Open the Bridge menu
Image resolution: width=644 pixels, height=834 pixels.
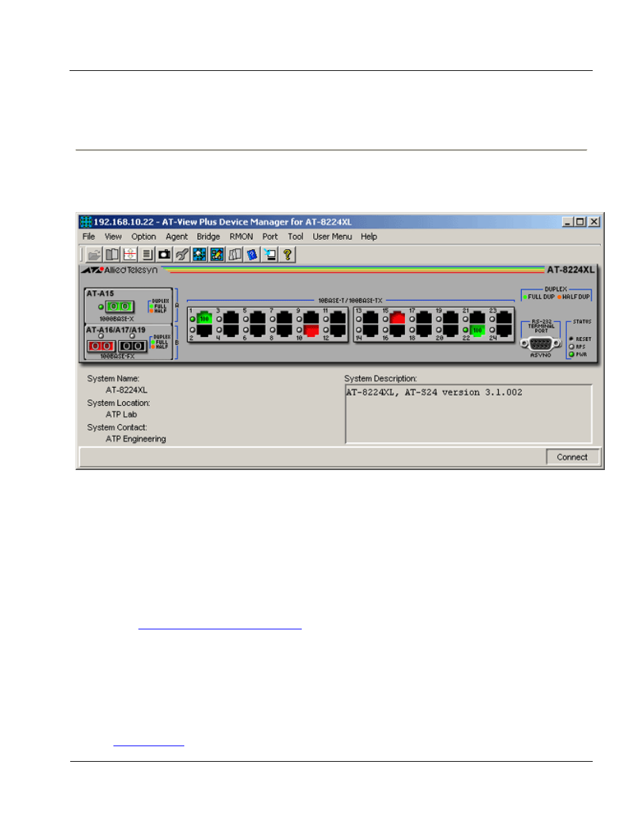click(x=209, y=237)
